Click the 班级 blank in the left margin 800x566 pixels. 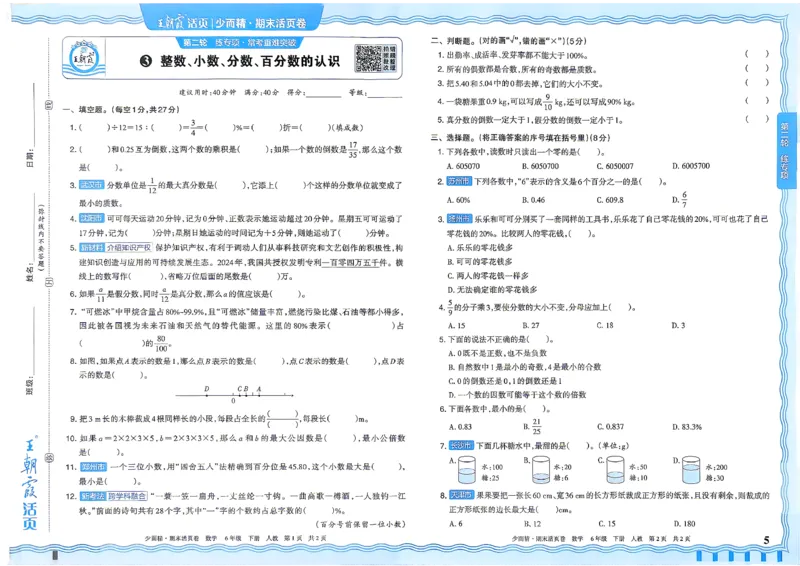[x=36, y=340]
